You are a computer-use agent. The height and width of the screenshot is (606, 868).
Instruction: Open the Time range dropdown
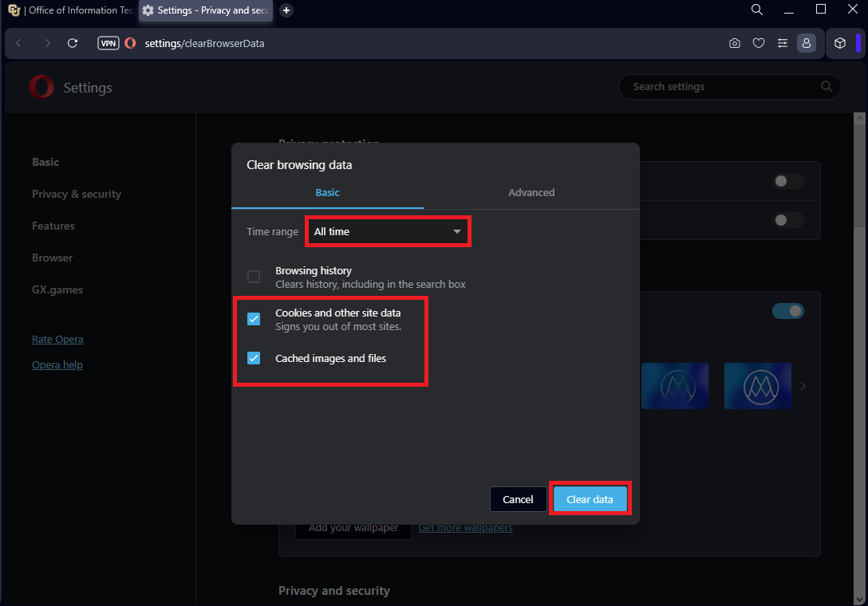click(388, 231)
